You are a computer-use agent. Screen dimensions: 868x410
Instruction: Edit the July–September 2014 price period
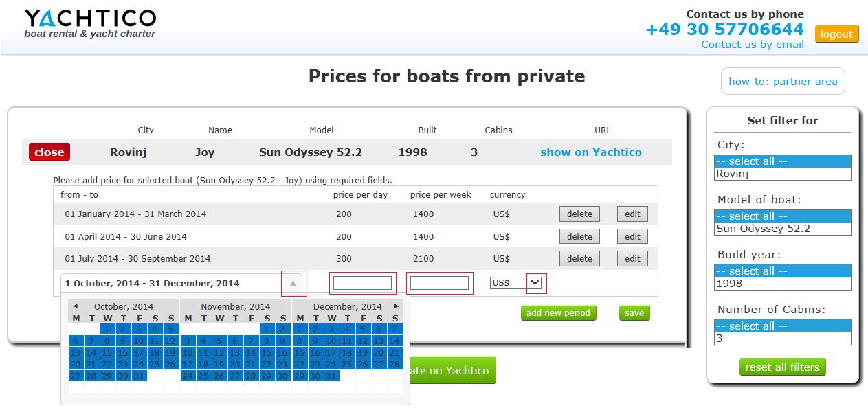point(632,259)
